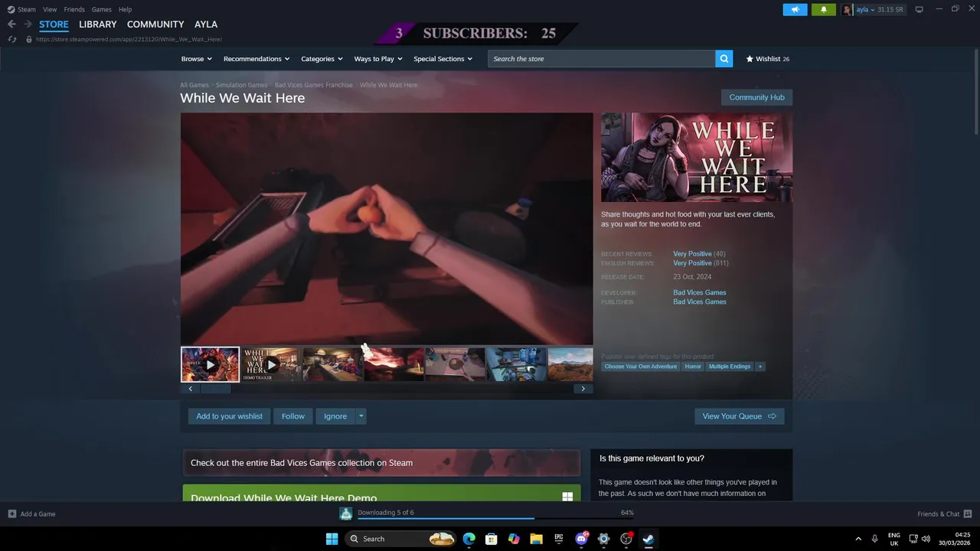Click the Add a Game plus icon

(x=12, y=514)
